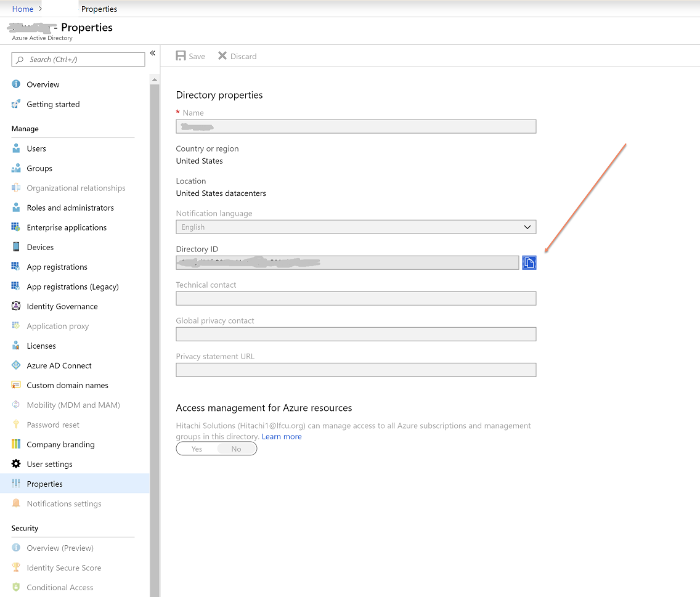The height and width of the screenshot is (597, 700).
Task: Select the Groups icon in the sidebar
Action: click(x=17, y=168)
